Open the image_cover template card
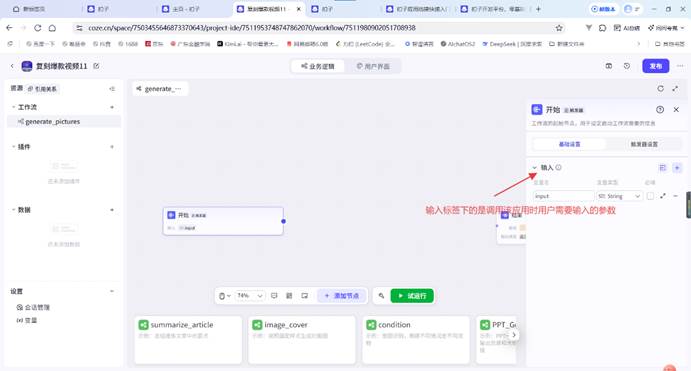 pos(302,340)
